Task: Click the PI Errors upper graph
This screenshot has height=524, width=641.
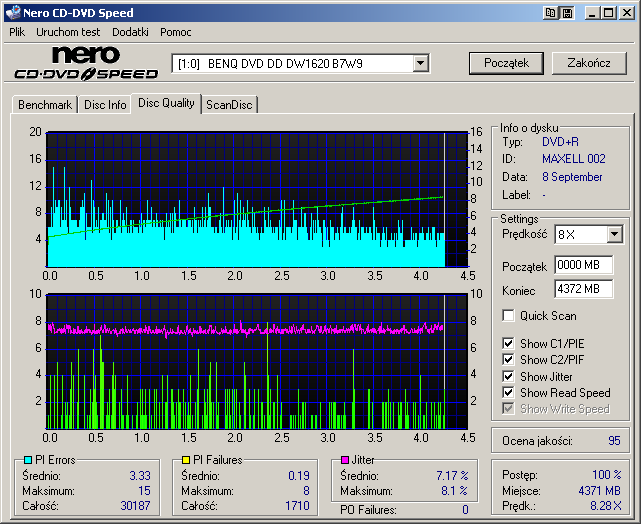Action: [x=257, y=199]
